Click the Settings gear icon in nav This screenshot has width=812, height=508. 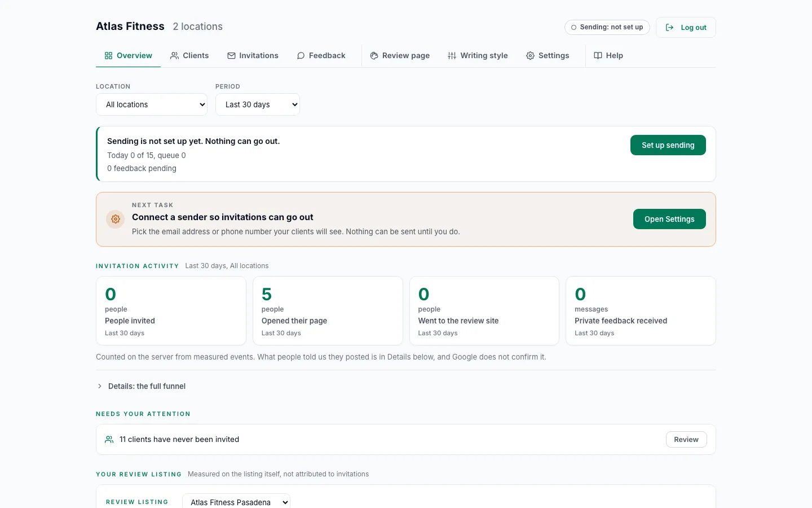point(530,56)
